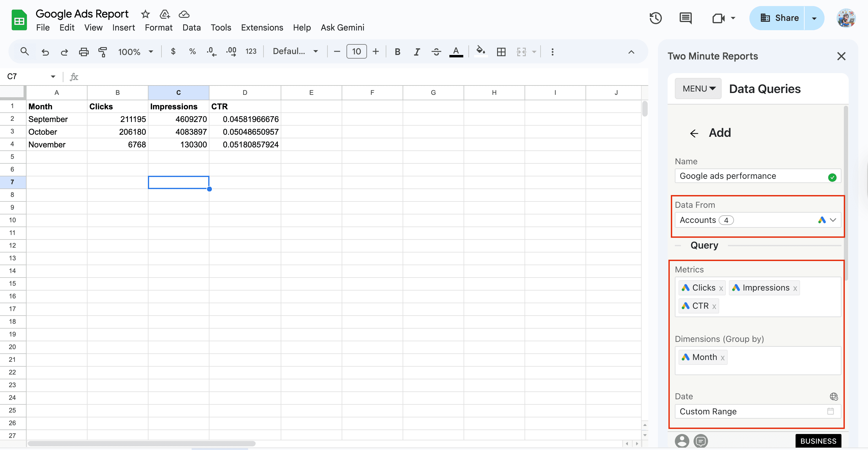Viewport: 868px width, 450px height.
Task: Click the borders grid icon
Action: (x=501, y=52)
